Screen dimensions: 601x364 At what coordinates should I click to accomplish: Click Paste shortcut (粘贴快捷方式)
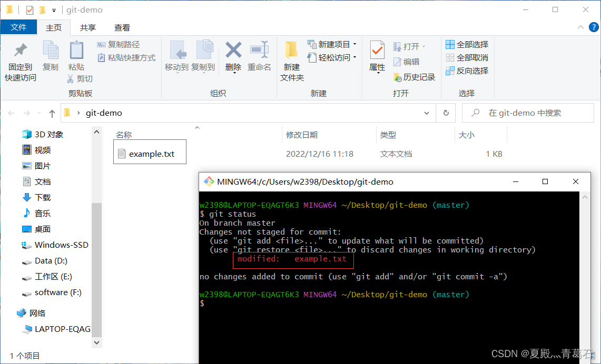tap(126, 58)
